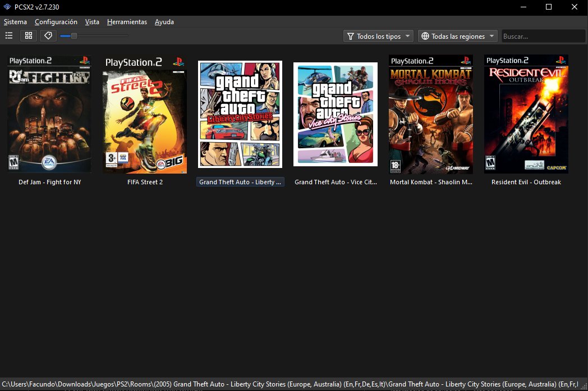Click the 'Def Jam - Fight for NY' title
Viewport: 588px width, 391px height.
(50, 182)
